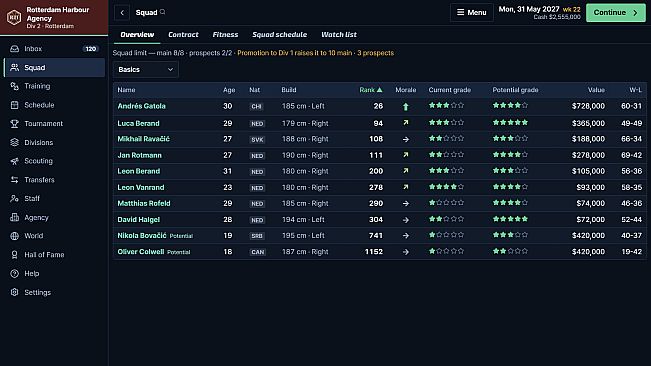The width and height of the screenshot is (651, 366).
Task: Click the Help question mark icon
Action: tap(15, 273)
